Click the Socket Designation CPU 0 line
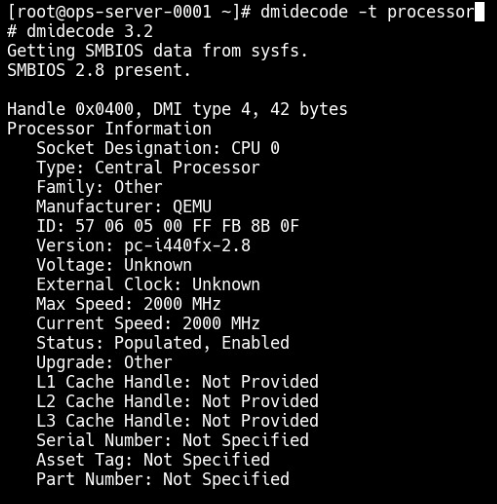 (158, 148)
